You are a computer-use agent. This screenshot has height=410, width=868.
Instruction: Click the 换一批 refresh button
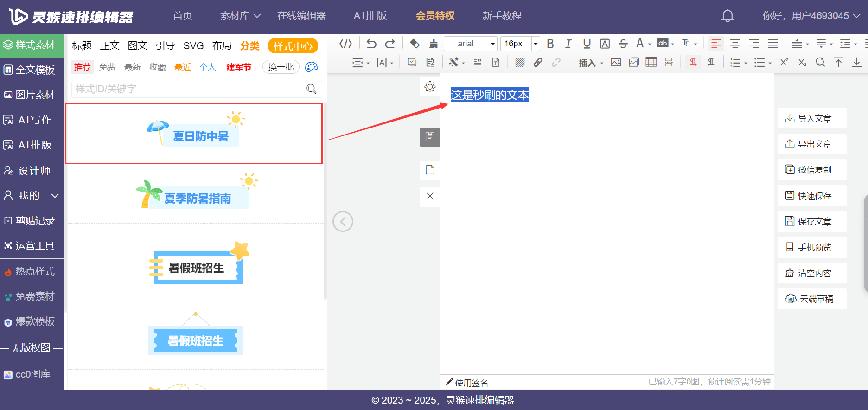pyautogui.click(x=281, y=67)
